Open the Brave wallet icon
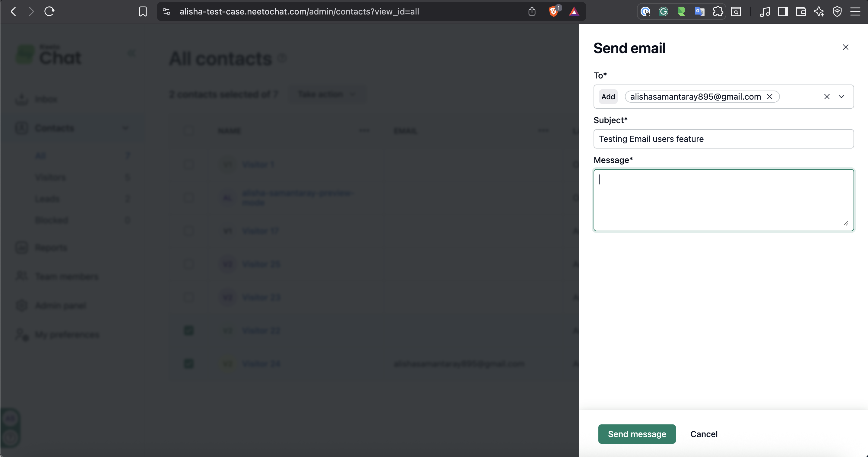Image resolution: width=868 pixels, height=457 pixels. [801, 11]
